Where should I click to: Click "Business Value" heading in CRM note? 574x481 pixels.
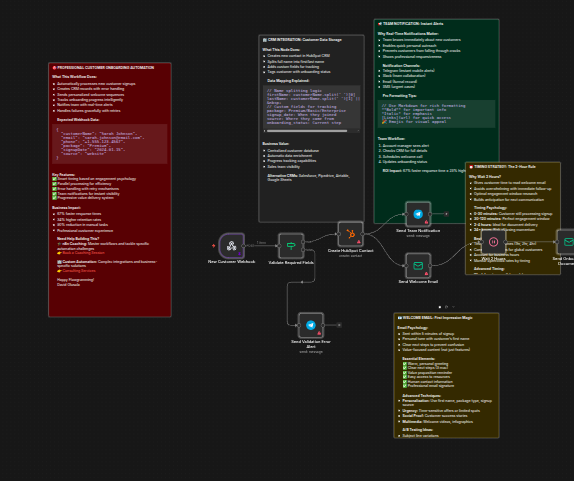pos(276,144)
